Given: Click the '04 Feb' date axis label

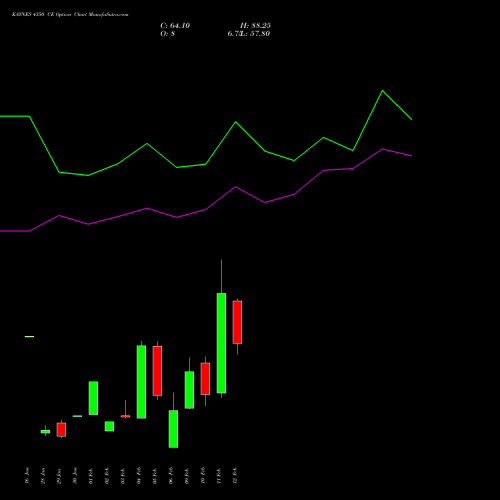Looking at the screenshot, I should [x=139, y=476].
